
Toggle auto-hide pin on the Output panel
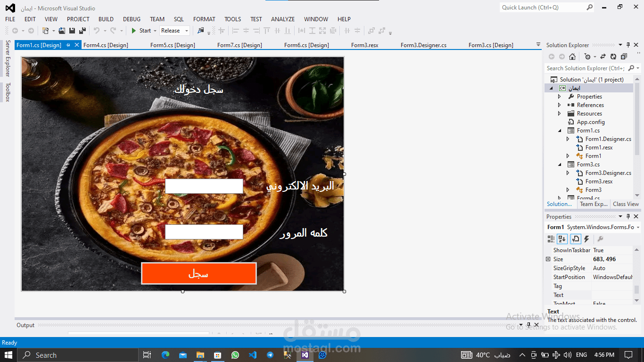click(x=528, y=325)
